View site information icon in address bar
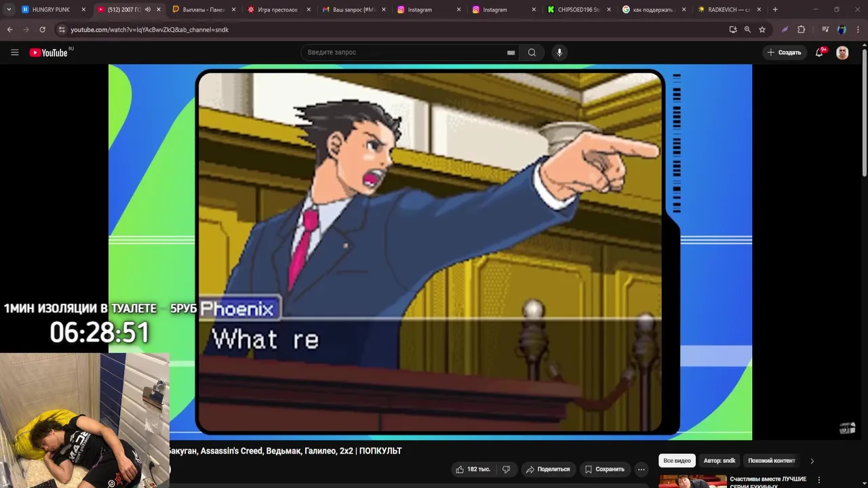This screenshot has width=868, height=488. click(x=62, y=30)
